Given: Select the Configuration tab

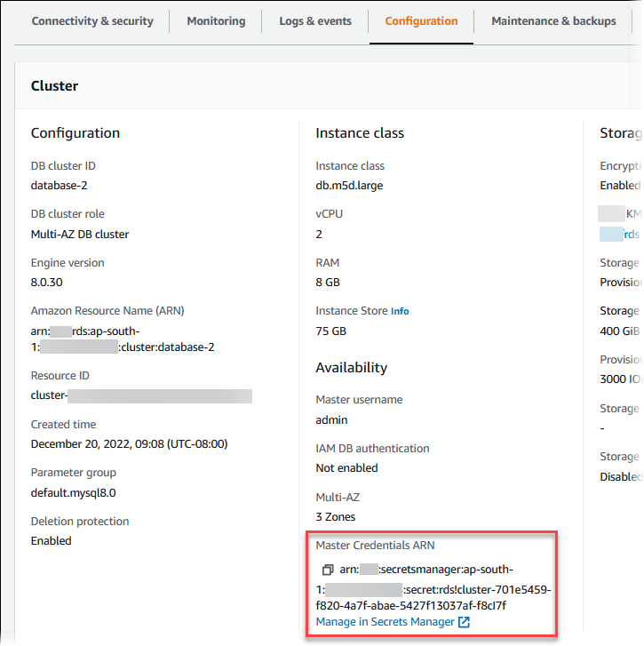Looking at the screenshot, I should click(x=421, y=21).
